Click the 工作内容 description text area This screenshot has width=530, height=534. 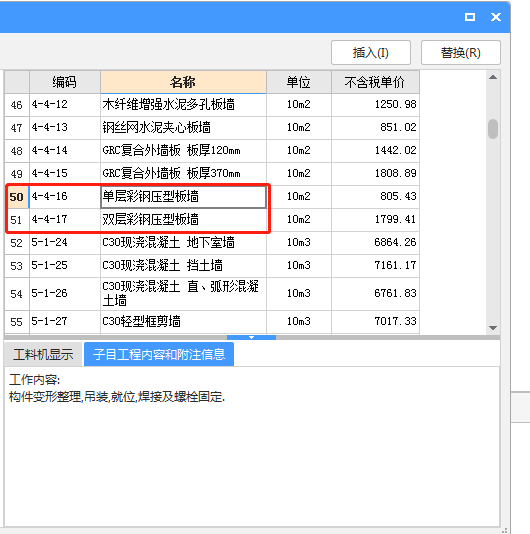tap(252, 446)
